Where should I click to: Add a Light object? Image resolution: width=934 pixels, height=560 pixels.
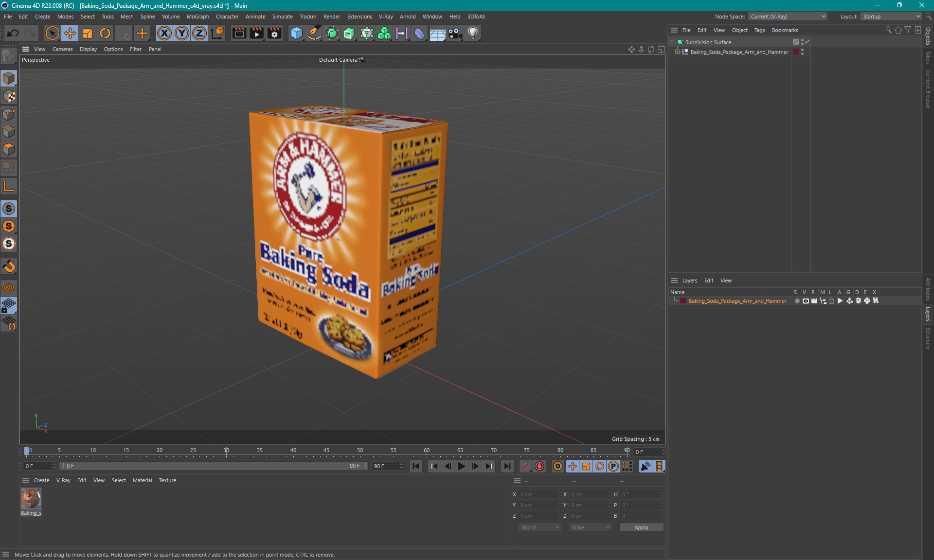(x=473, y=33)
